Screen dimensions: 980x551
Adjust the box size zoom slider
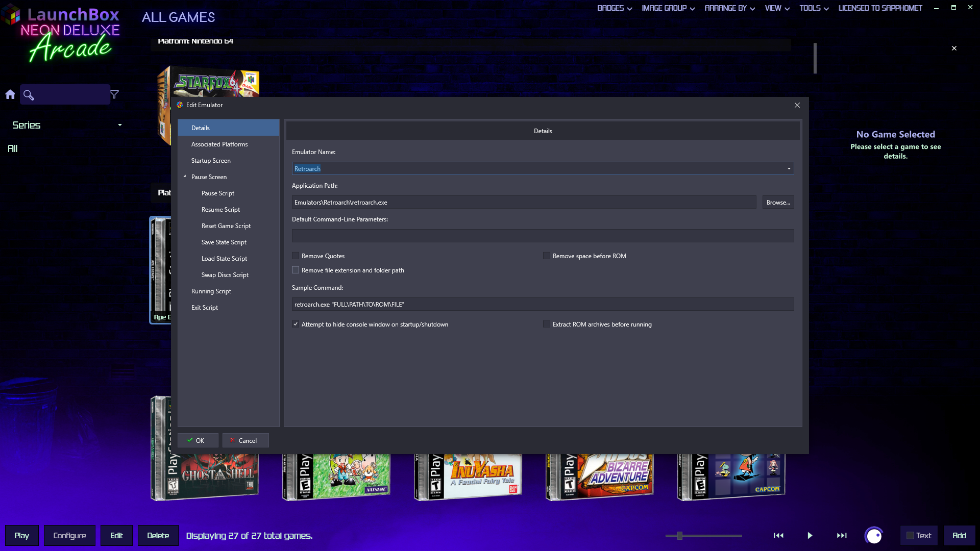(x=679, y=536)
